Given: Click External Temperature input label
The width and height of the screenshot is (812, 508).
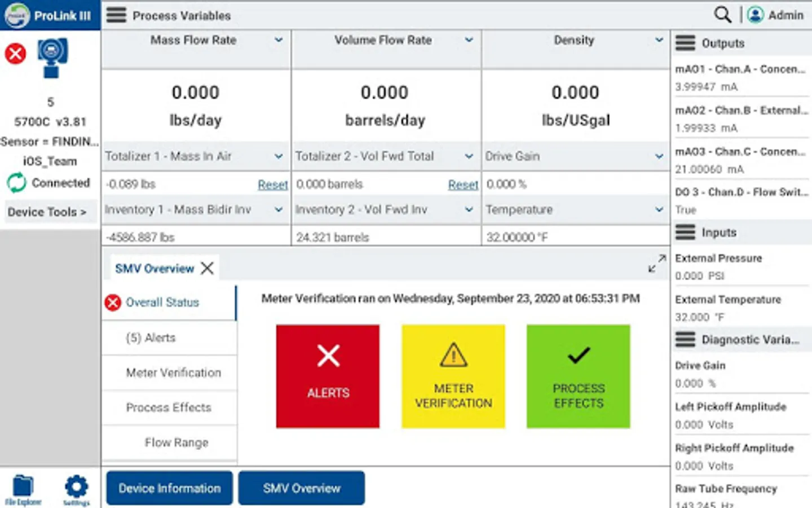Looking at the screenshot, I should [x=728, y=299].
